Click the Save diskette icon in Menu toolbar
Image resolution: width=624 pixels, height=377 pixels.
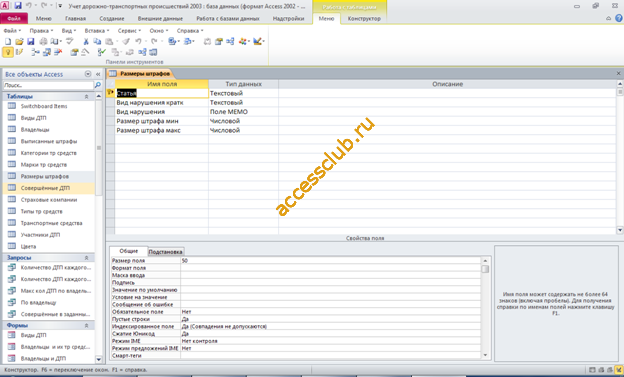pos(31,41)
